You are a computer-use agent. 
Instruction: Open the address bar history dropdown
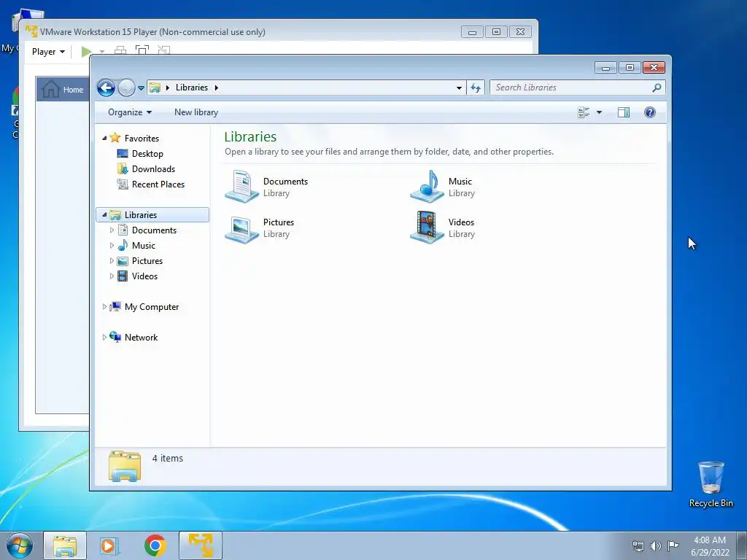tap(459, 87)
